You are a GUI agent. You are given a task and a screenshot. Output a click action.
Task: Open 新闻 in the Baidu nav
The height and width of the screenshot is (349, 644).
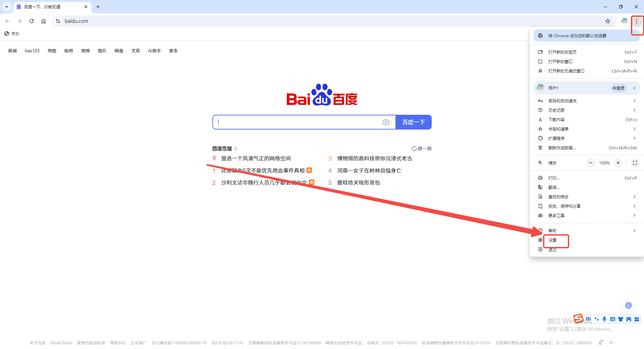[12, 51]
